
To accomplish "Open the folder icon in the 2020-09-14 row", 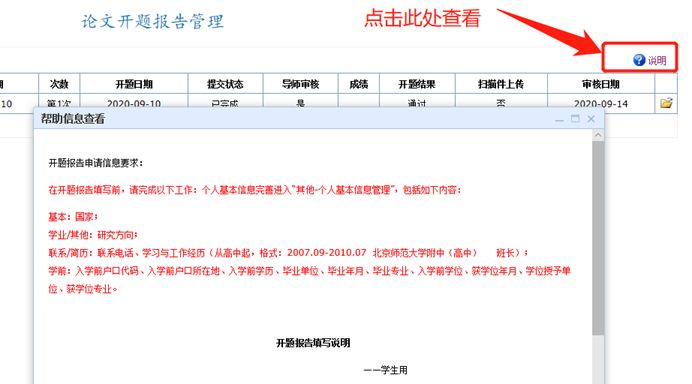I will [666, 103].
